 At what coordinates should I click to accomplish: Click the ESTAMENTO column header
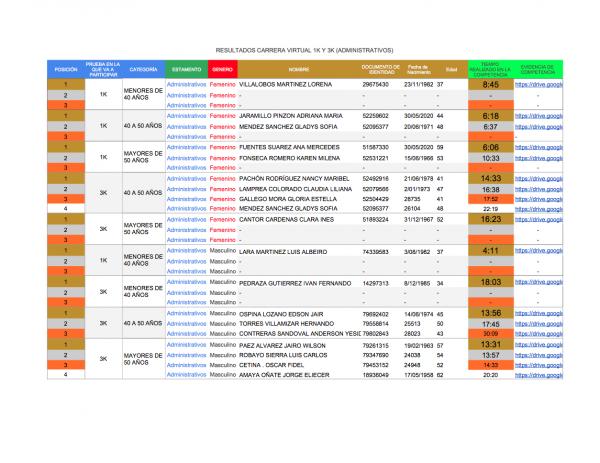(186, 70)
